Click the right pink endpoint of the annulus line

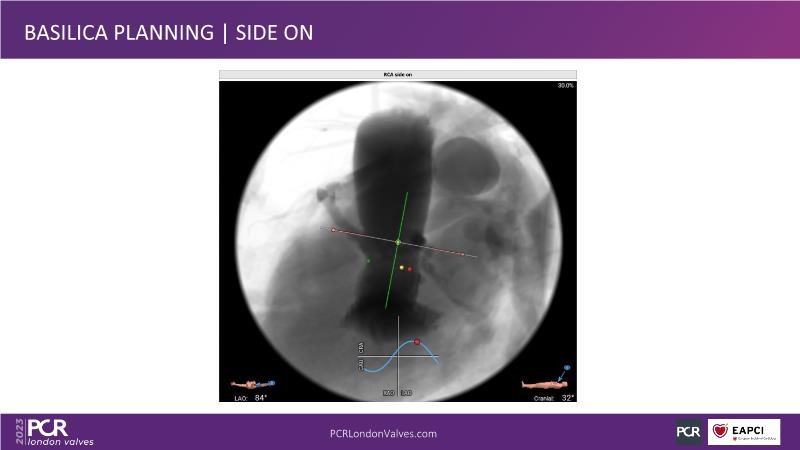[462, 255]
